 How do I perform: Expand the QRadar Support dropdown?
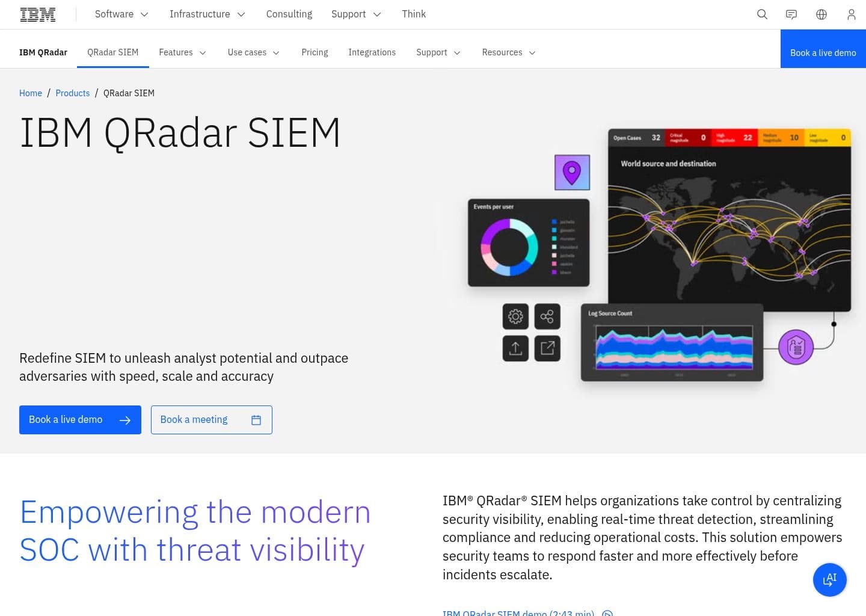tap(438, 52)
